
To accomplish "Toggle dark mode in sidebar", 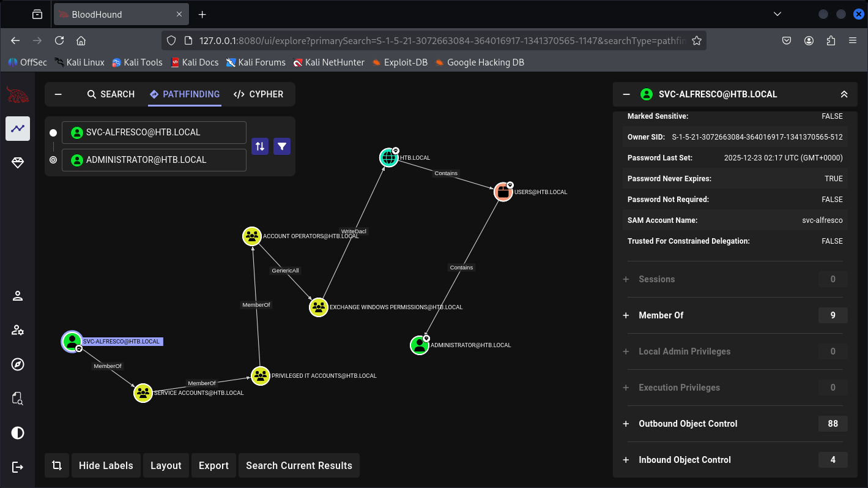I will pos(18,433).
